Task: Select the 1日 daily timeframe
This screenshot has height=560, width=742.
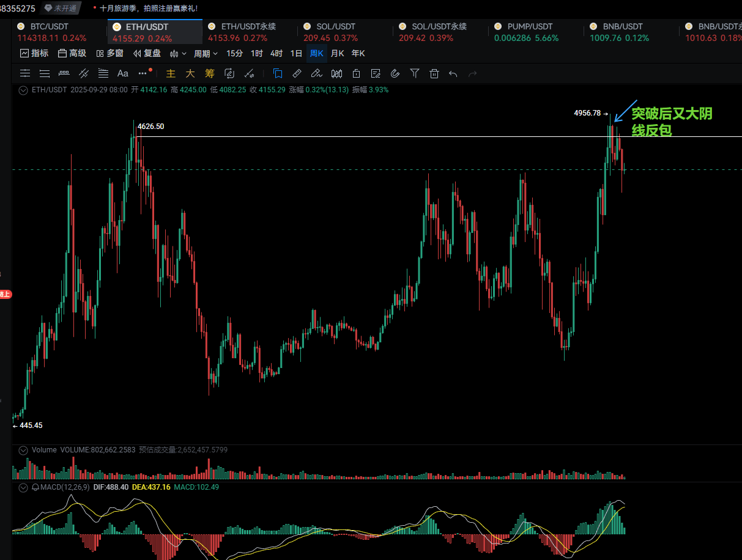Action: pyautogui.click(x=296, y=53)
